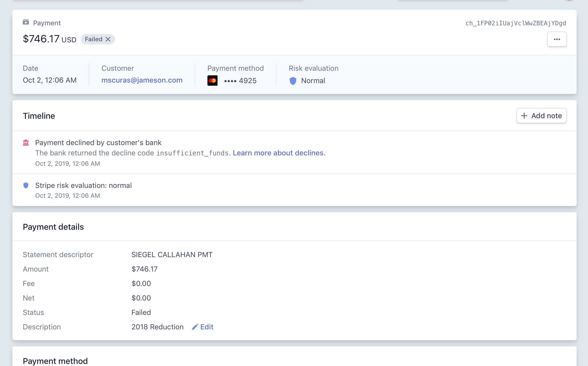Click the Failed status badge label
588x366 pixels.
click(94, 39)
